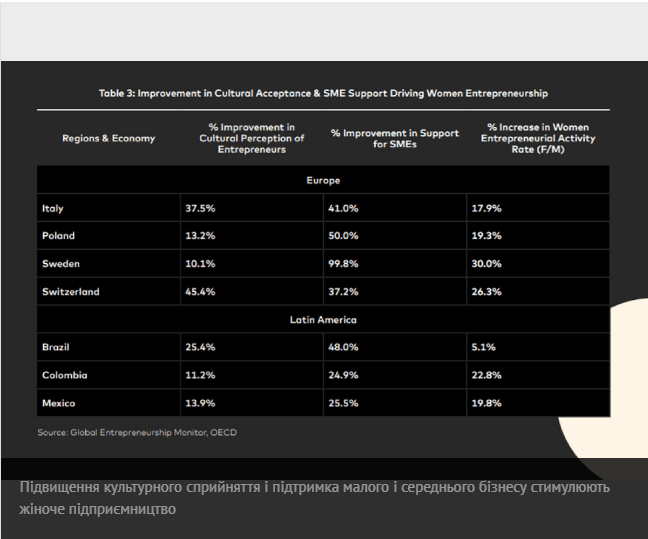Viewport: 648px width, 539px height.
Task: Select Mexico's 25.5% SME support value
Action: click(344, 402)
